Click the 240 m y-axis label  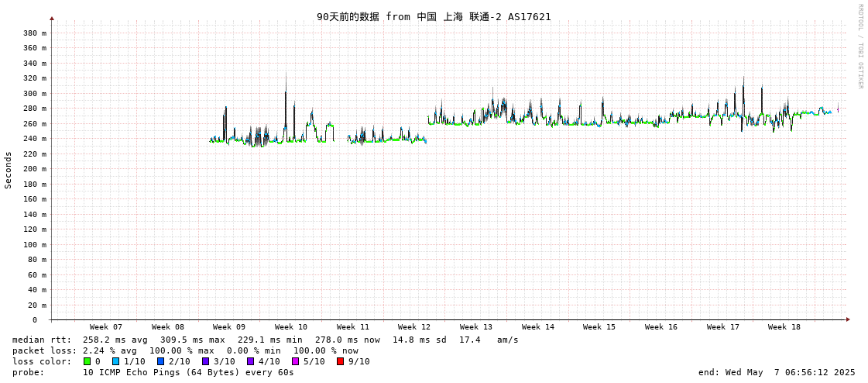click(x=35, y=139)
